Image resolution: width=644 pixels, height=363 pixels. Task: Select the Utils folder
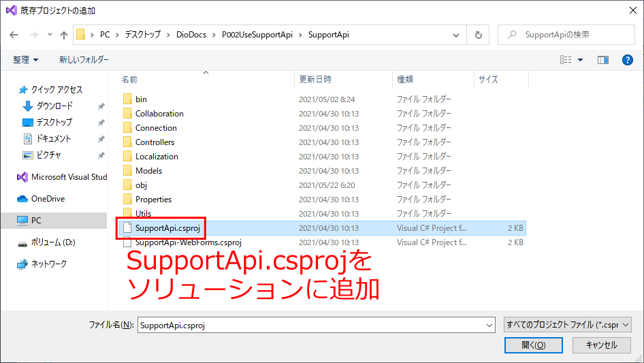[x=144, y=214]
